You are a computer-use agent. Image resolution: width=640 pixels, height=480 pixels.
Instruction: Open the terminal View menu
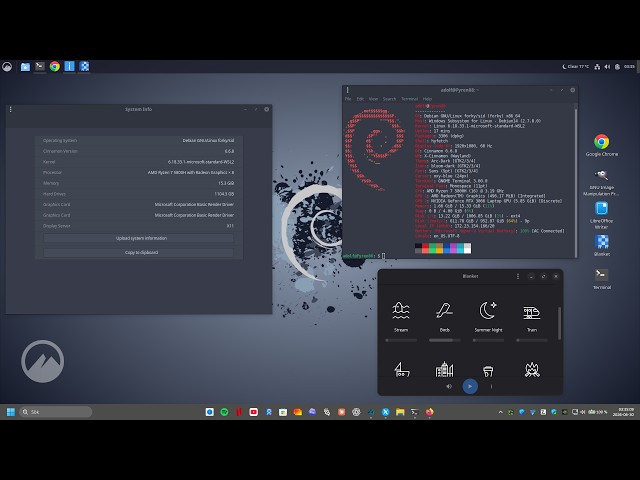point(373,99)
